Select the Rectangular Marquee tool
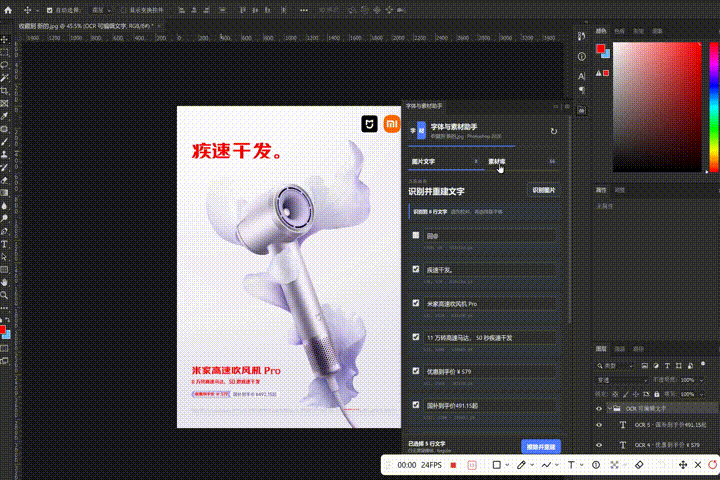720x480 pixels. pyautogui.click(x=5, y=52)
